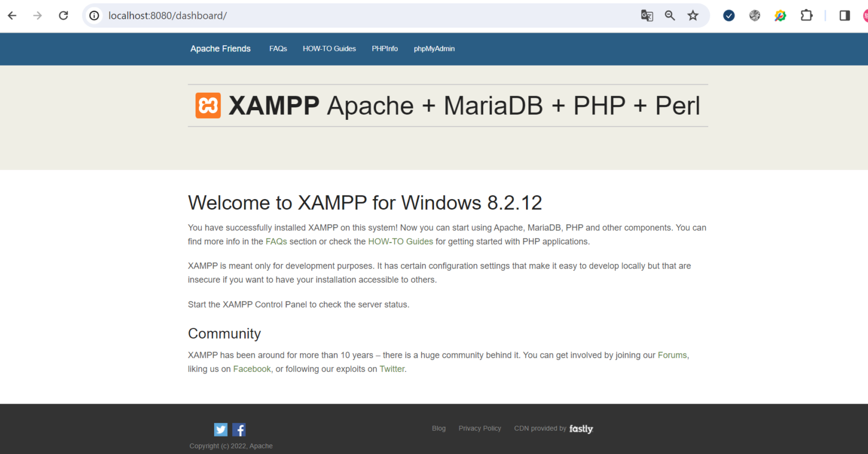The width and height of the screenshot is (868, 454).
Task: Open the FAQs link in the welcome text
Action: pos(276,241)
